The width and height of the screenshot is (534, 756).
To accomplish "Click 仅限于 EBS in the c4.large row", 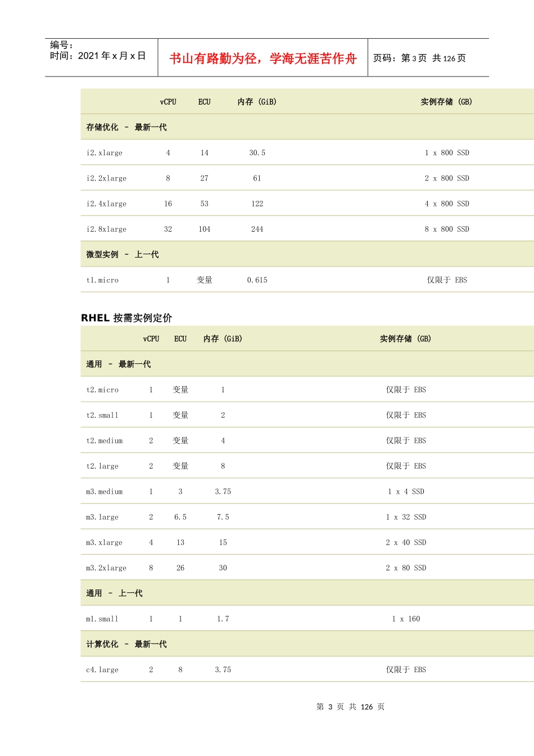I will (406, 670).
